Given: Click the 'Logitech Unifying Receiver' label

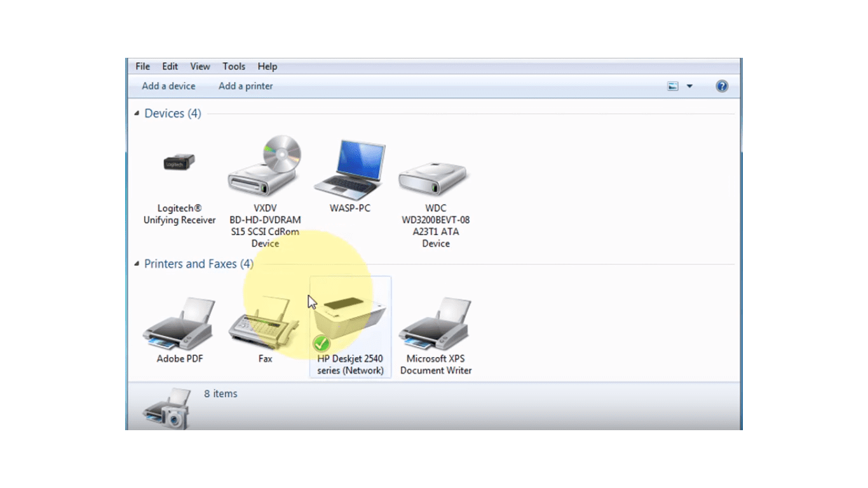Looking at the screenshot, I should point(179,214).
